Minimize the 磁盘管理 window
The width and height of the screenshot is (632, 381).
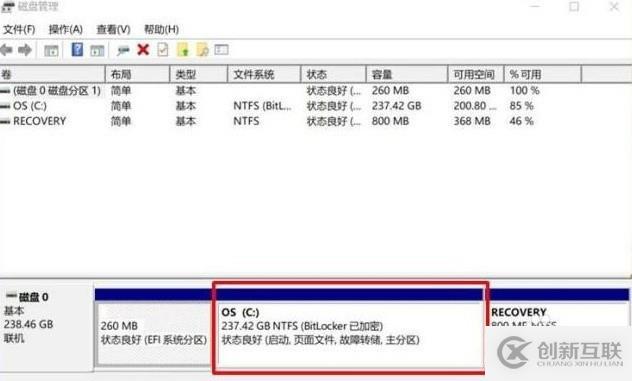[x=534, y=7]
